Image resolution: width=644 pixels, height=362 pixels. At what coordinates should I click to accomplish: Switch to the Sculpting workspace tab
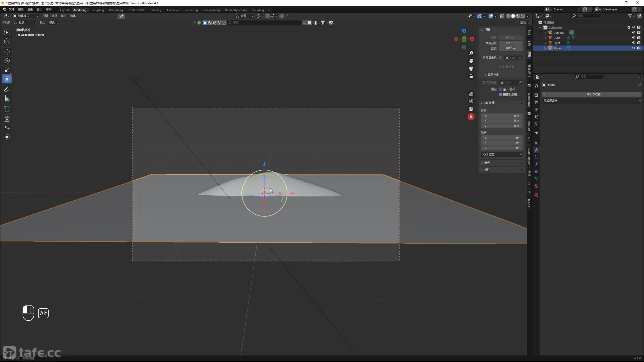pyautogui.click(x=97, y=10)
